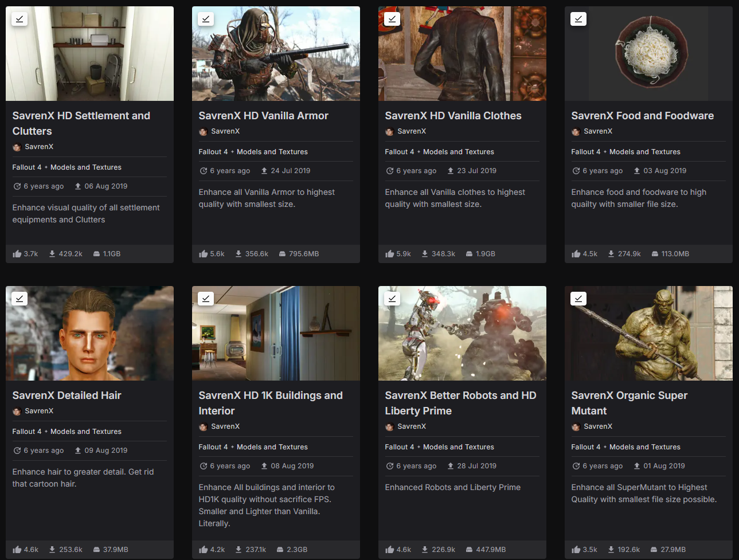Open Fallout 4 link on Better Robots card
The image size is (739, 560).
pos(400,447)
